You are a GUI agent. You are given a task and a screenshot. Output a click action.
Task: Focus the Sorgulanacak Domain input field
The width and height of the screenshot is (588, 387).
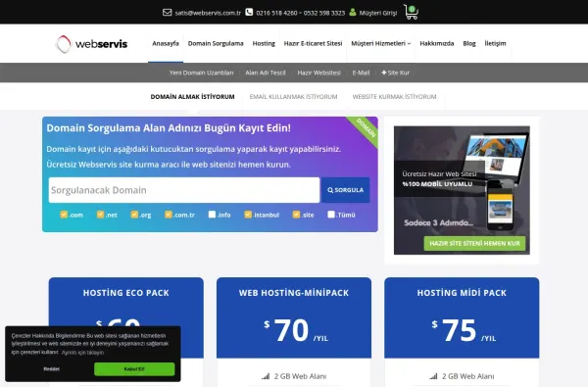click(184, 190)
